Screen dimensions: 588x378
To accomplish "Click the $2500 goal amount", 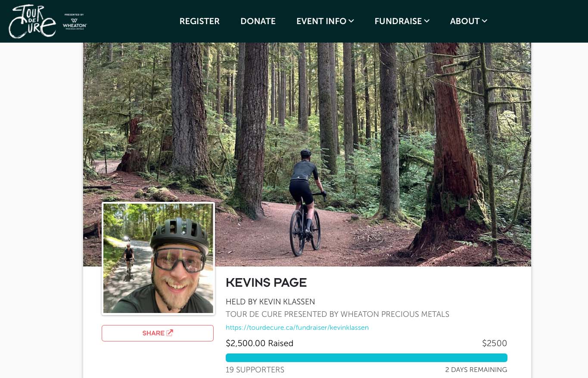I will 495,343.
